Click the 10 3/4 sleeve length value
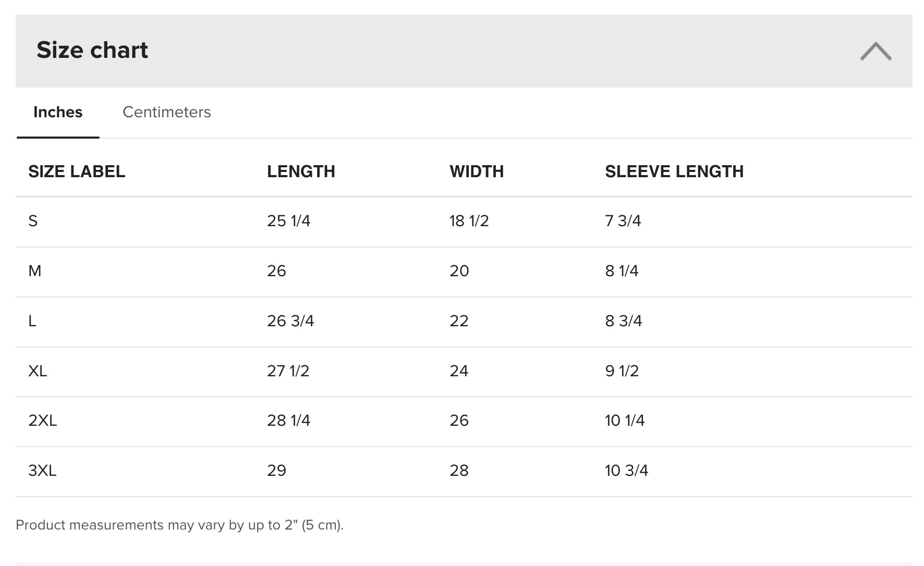The height and width of the screenshot is (566, 924). coord(626,471)
